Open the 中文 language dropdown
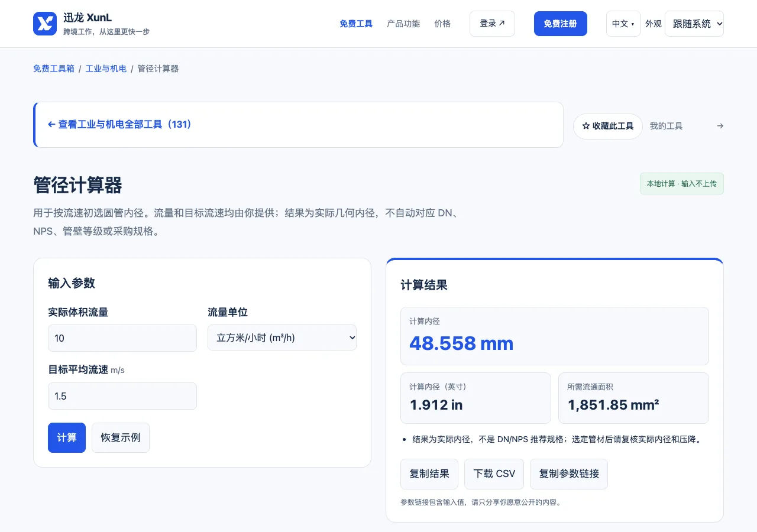 pyautogui.click(x=623, y=24)
